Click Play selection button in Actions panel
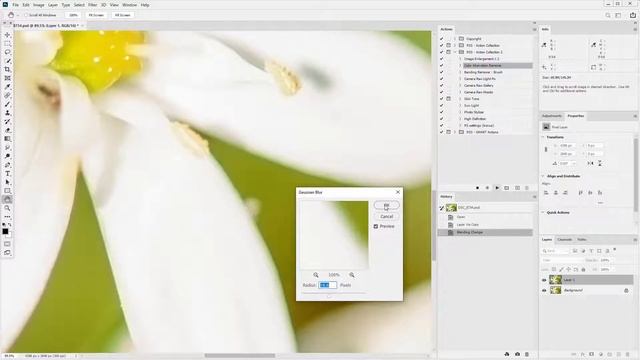 pyautogui.click(x=497, y=188)
